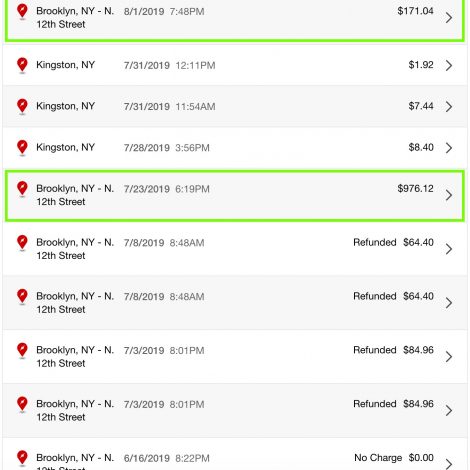Select the $976.12 amount text

click(x=415, y=189)
